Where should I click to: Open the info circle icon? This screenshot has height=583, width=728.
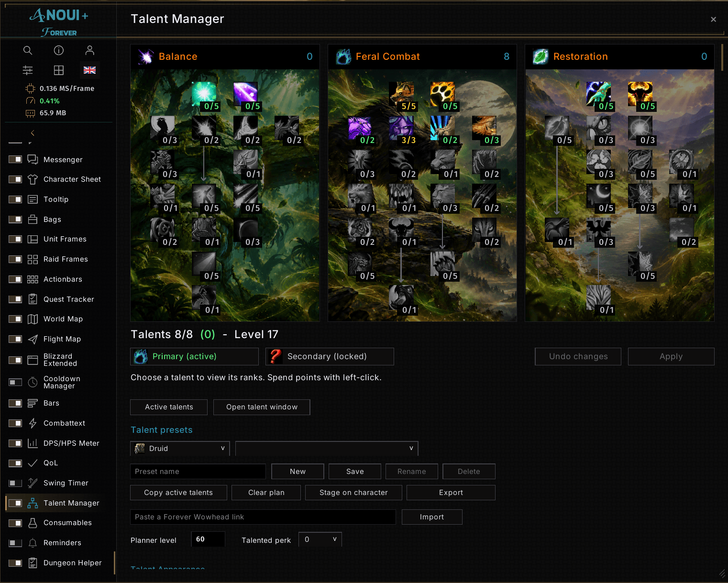[59, 50]
